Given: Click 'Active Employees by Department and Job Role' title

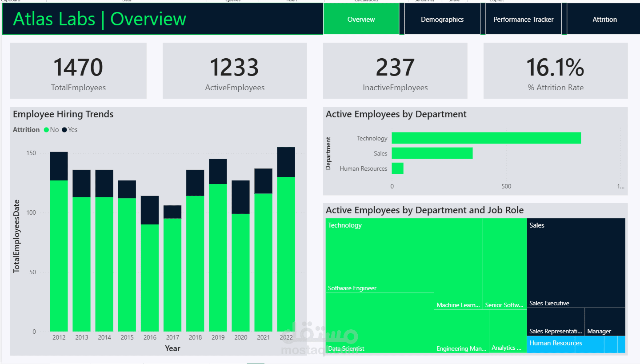Looking at the screenshot, I should [424, 210].
